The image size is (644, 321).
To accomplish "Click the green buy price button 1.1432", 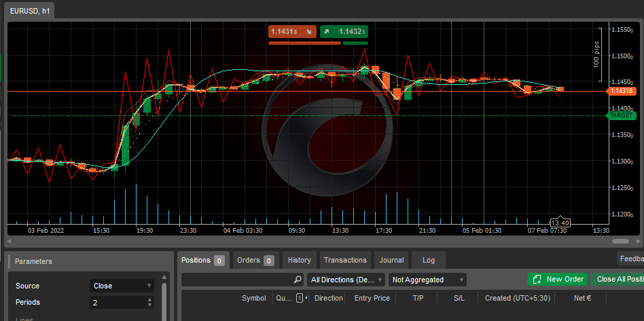I will [x=344, y=31].
